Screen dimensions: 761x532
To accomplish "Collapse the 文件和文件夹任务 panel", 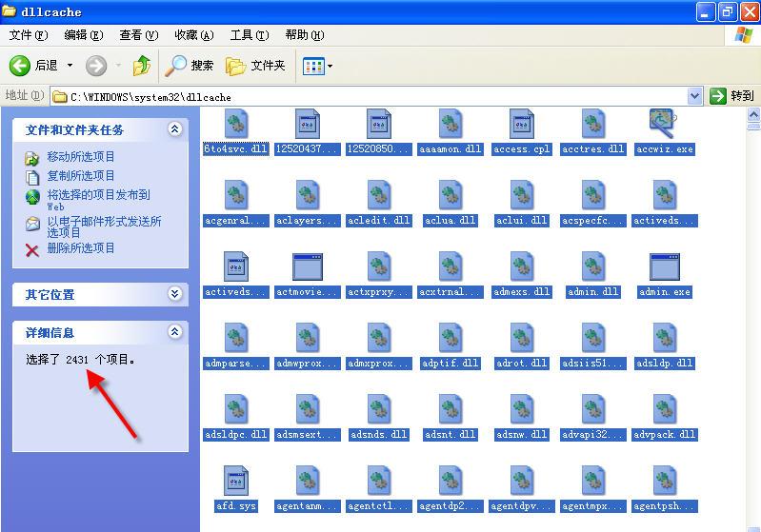I will (x=174, y=129).
